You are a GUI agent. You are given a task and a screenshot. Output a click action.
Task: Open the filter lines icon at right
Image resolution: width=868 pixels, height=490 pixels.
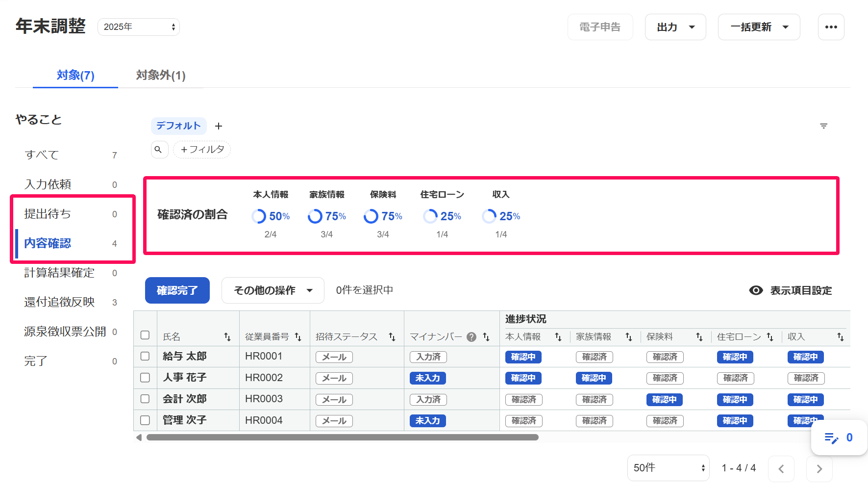[x=823, y=126]
